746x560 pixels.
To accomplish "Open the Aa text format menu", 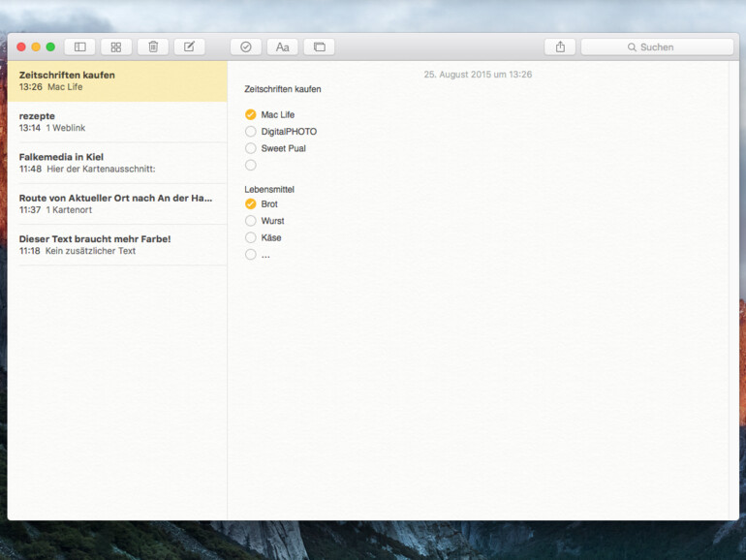I will coord(282,47).
